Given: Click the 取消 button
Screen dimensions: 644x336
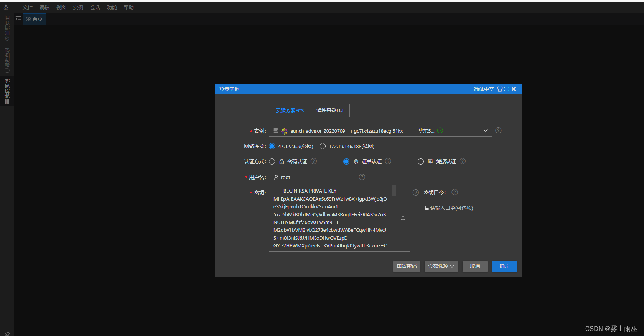Looking at the screenshot, I should (x=475, y=266).
